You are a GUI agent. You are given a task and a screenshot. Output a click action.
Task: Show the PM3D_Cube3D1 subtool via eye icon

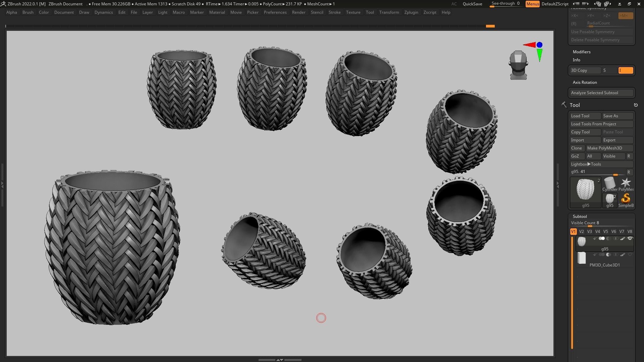tap(630, 255)
